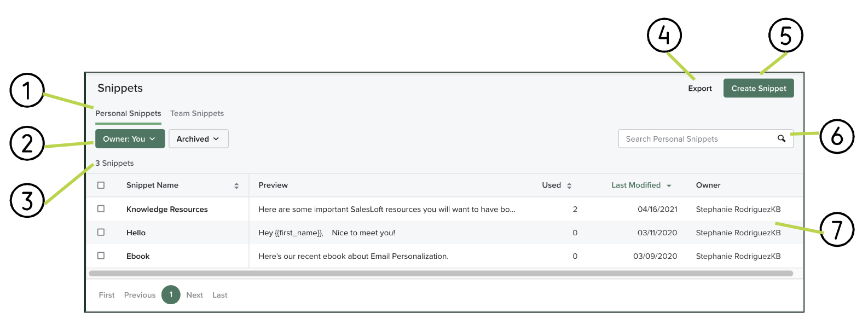Select page 1 in pagination
The image size is (868, 325).
[x=171, y=295]
